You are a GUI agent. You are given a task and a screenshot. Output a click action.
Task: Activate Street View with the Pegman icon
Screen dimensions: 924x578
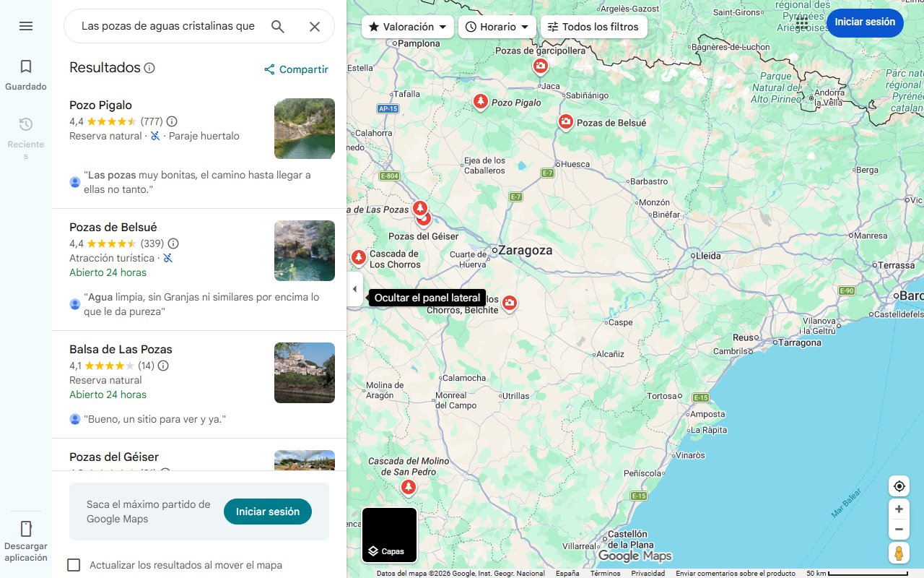pyautogui.click(x=899, y=553)
